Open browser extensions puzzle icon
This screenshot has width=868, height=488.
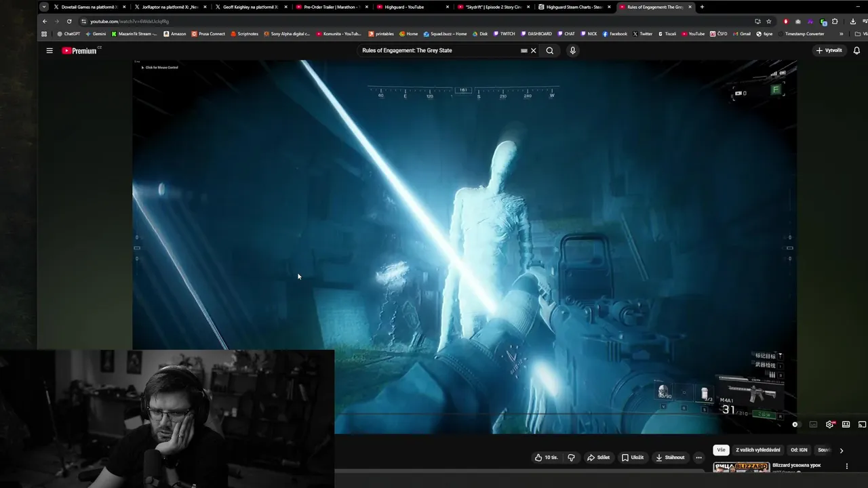835,21
